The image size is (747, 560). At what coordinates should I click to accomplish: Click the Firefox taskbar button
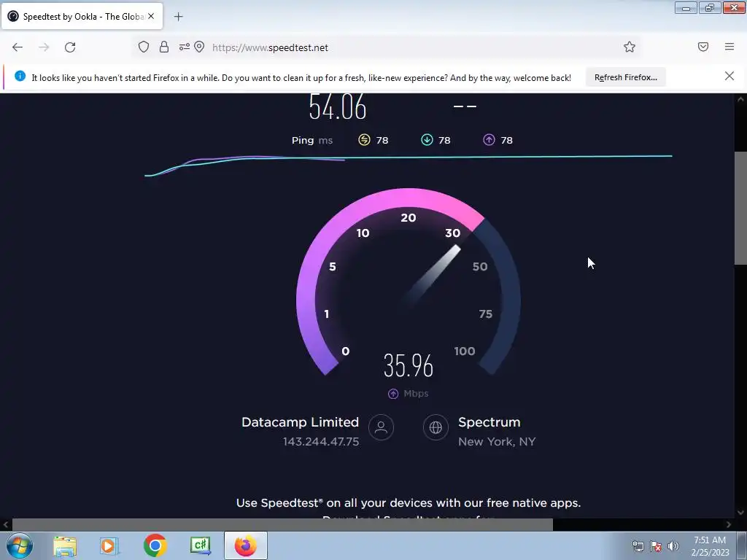pyautogui.click(x=246, y=545)
